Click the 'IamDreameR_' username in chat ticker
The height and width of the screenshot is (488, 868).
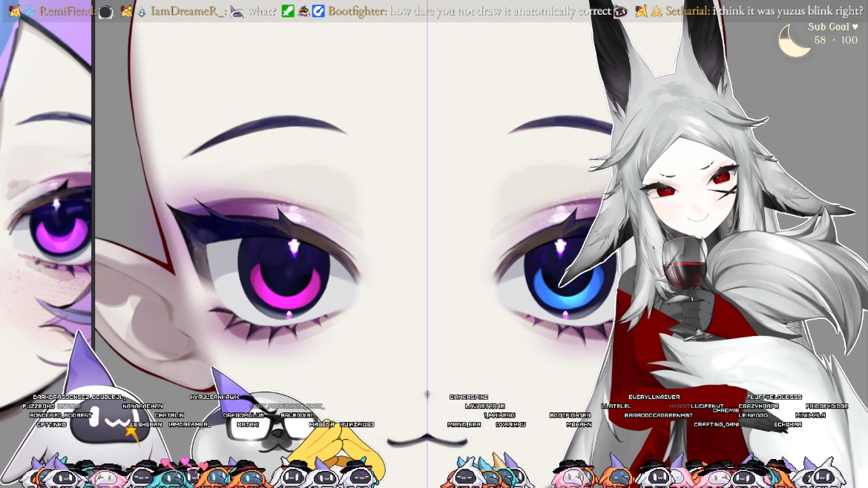coord(188,11)
